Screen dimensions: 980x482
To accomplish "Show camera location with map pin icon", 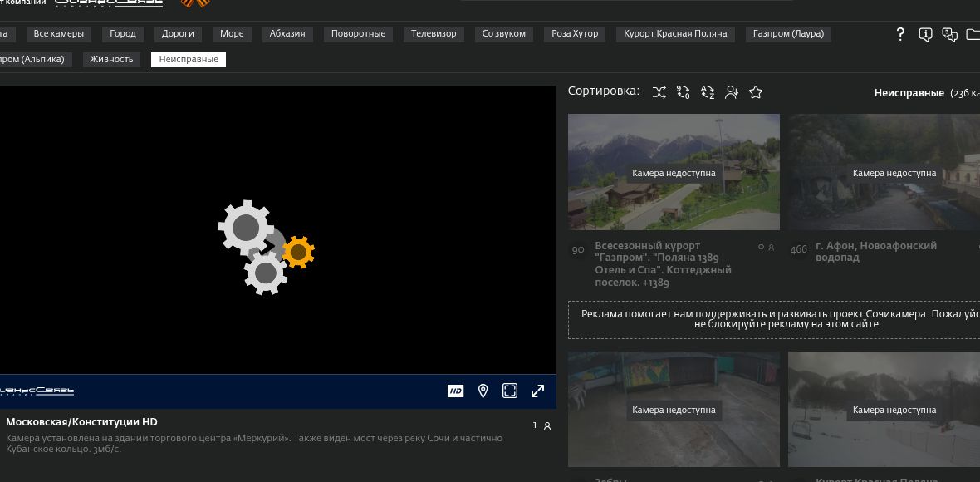I will click(483, 391).
